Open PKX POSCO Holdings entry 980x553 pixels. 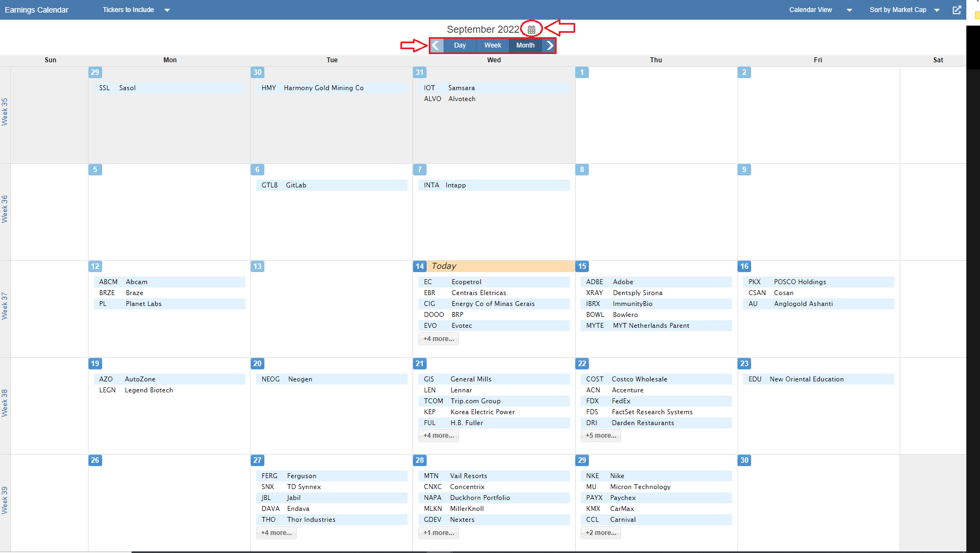click(x=818, y=282)
